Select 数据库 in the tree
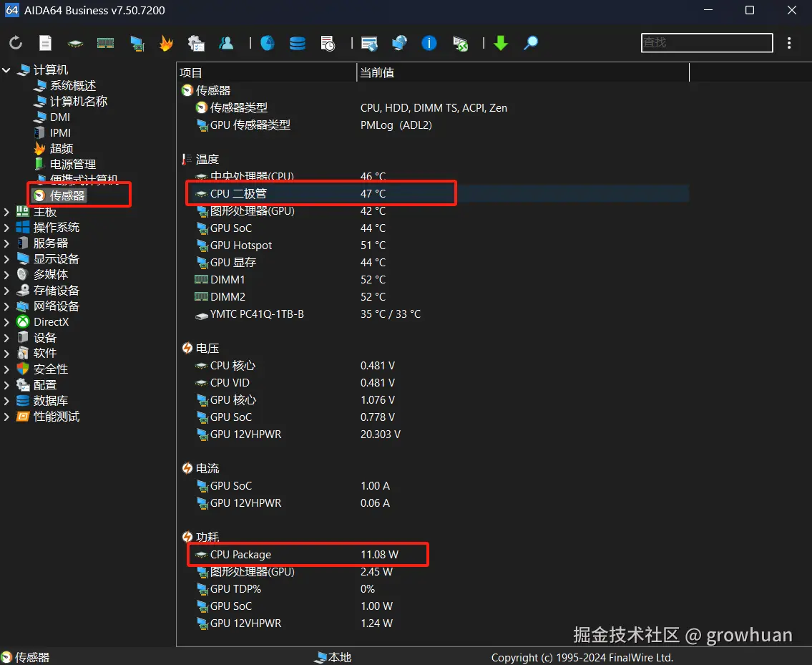This screenshot has width=812, height=665. coord(51,401)
